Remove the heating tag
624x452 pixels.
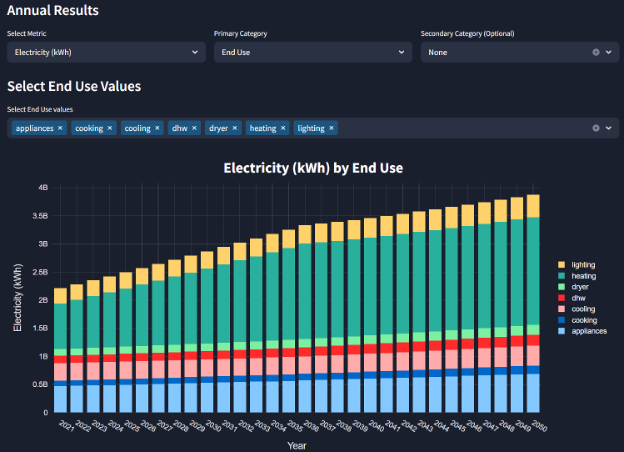283,128
